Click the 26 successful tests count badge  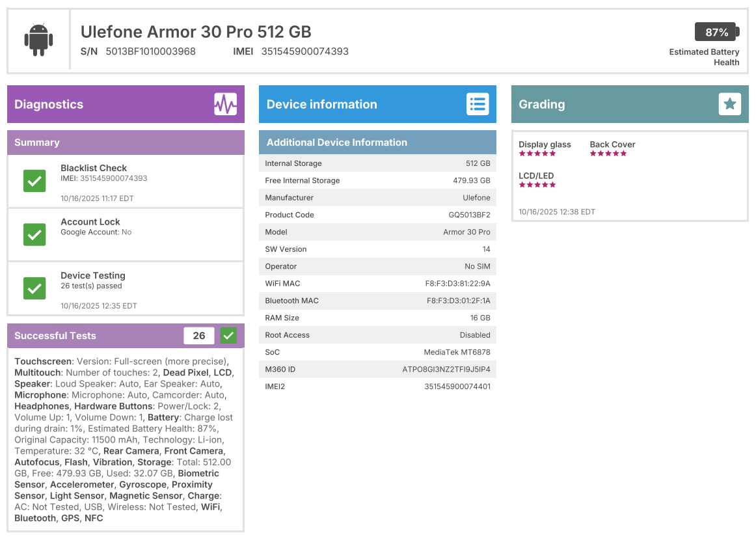[199, 336]
